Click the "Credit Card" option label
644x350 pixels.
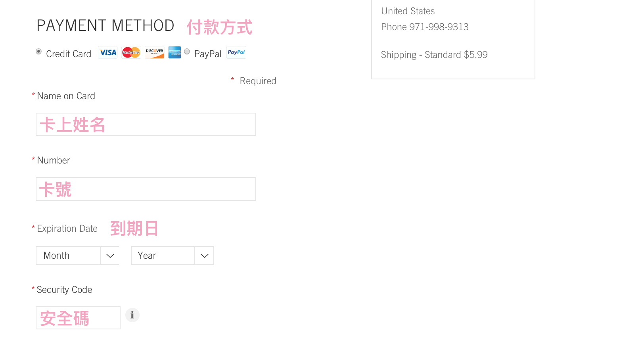(69, 54)
